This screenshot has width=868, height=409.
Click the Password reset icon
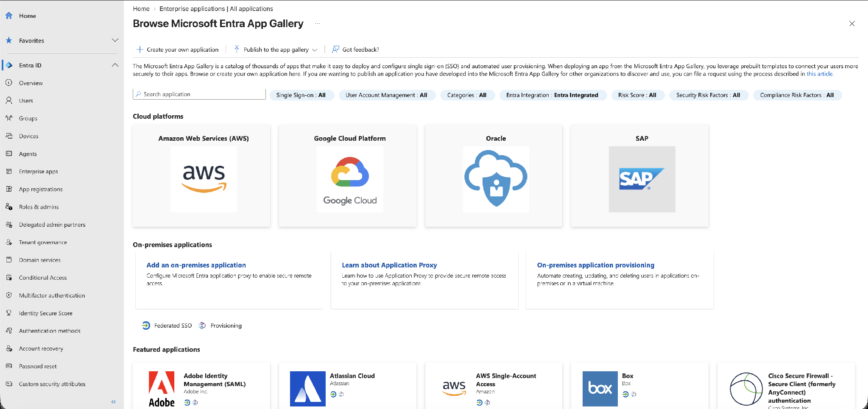9,366
